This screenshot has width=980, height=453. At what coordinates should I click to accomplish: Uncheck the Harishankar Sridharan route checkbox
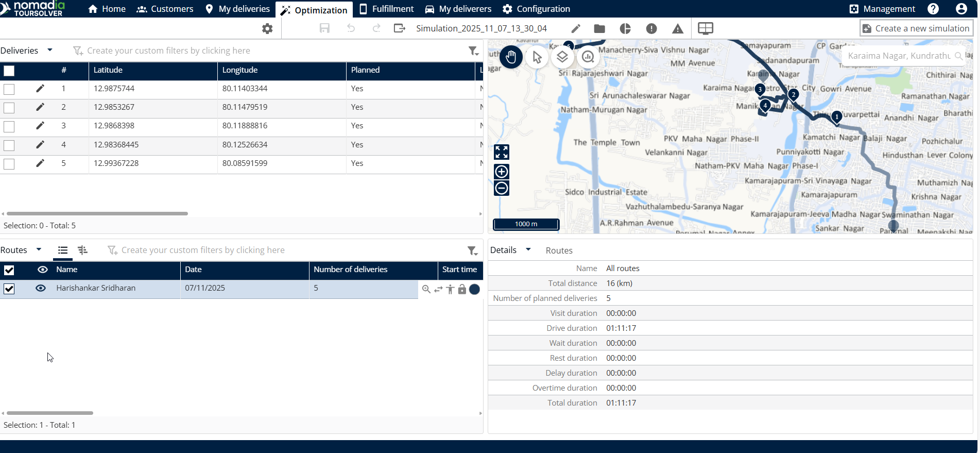(9, 289)
